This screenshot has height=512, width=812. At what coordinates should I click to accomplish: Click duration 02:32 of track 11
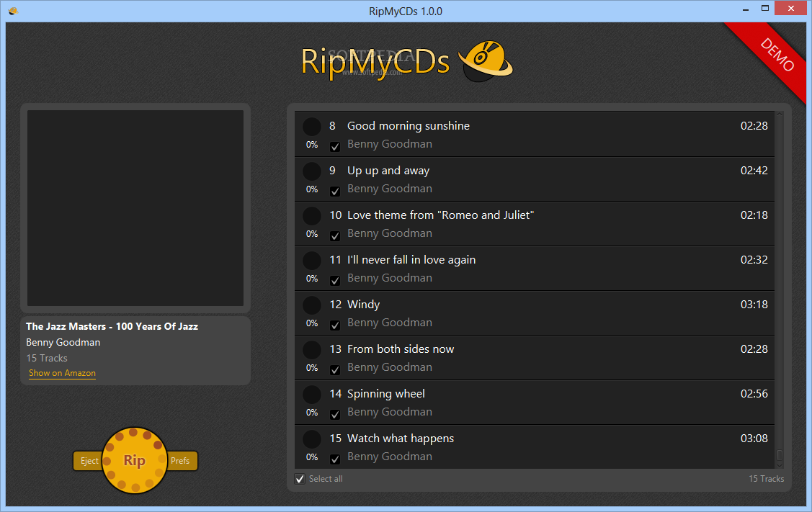[754, 260]
